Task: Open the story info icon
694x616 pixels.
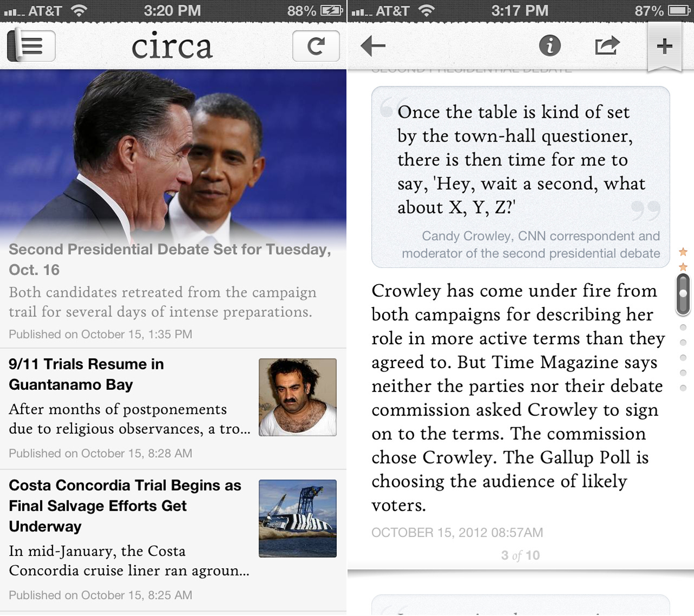Action: 550,46
